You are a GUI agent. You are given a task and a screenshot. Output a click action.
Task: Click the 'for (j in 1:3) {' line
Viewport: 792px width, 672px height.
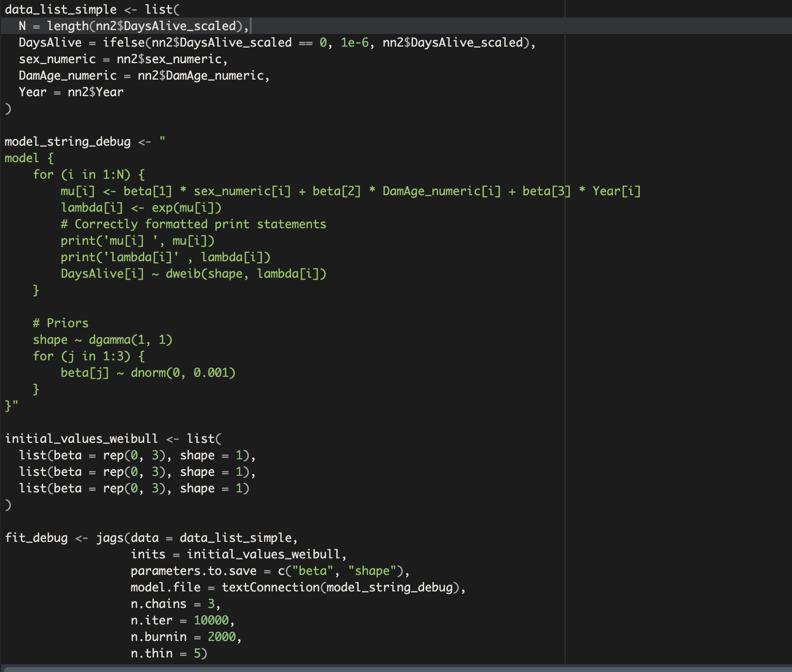point(89,356)
